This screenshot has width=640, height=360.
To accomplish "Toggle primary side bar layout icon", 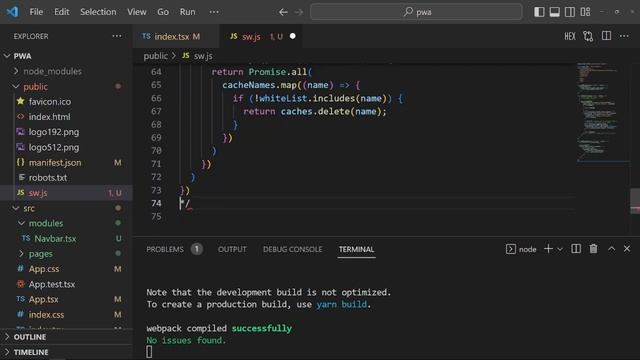I will (x=539, y=12).
